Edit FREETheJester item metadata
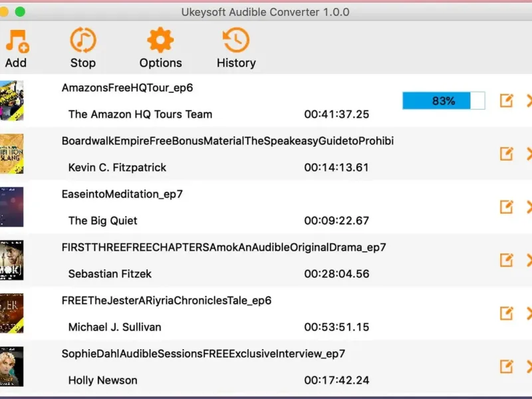This screenshot has width=532, height=399. click(506, 313)
